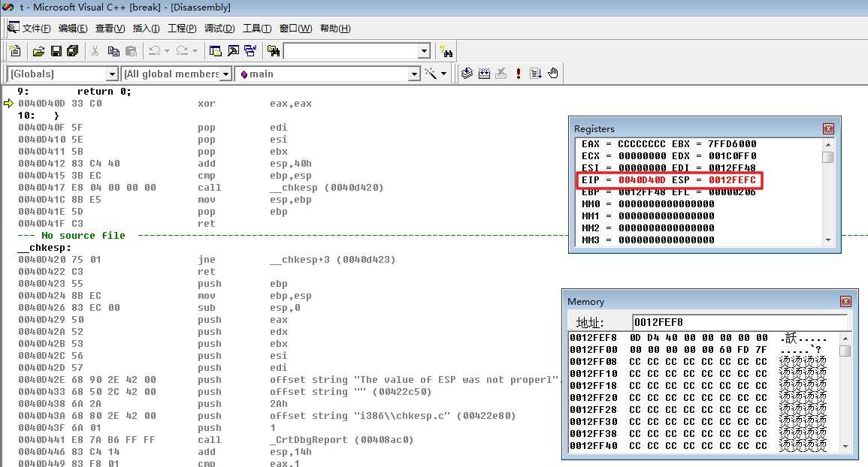868x467 pixels.
Task: Click the Go debug icon
Action: (535, 74)
